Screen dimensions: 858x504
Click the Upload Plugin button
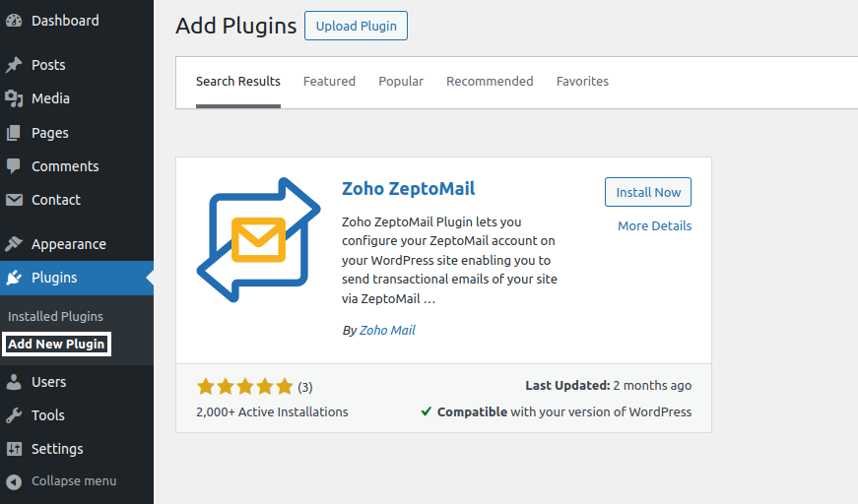click(x=356, y=26)
